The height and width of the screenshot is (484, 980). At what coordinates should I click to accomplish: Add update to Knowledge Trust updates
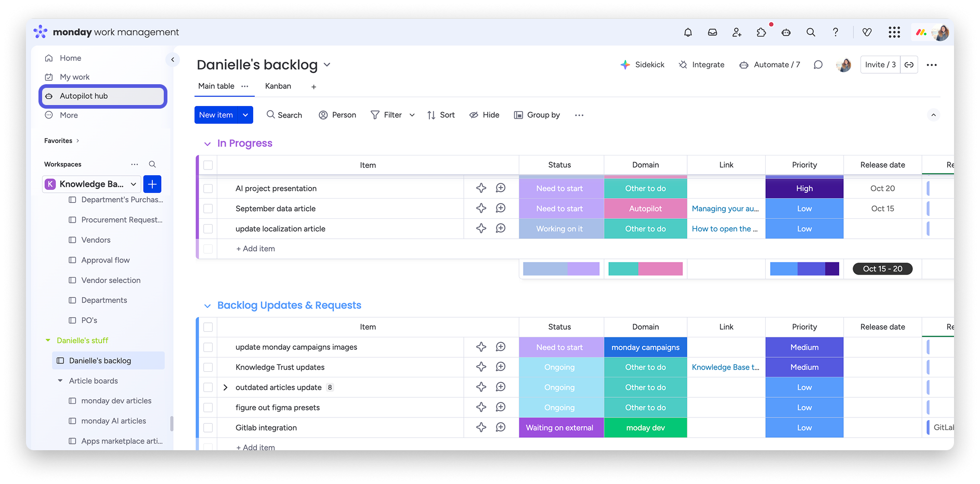[501, 367]
